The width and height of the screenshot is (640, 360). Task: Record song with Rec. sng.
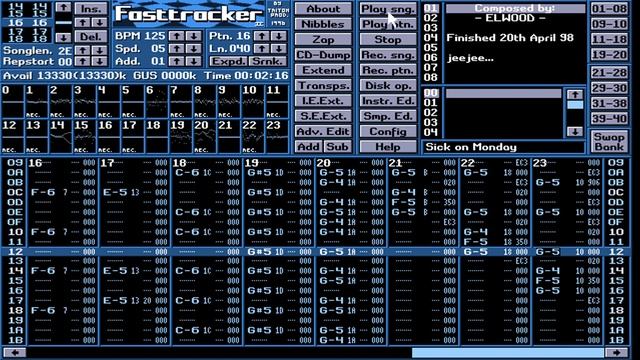(x=388, y=55)
